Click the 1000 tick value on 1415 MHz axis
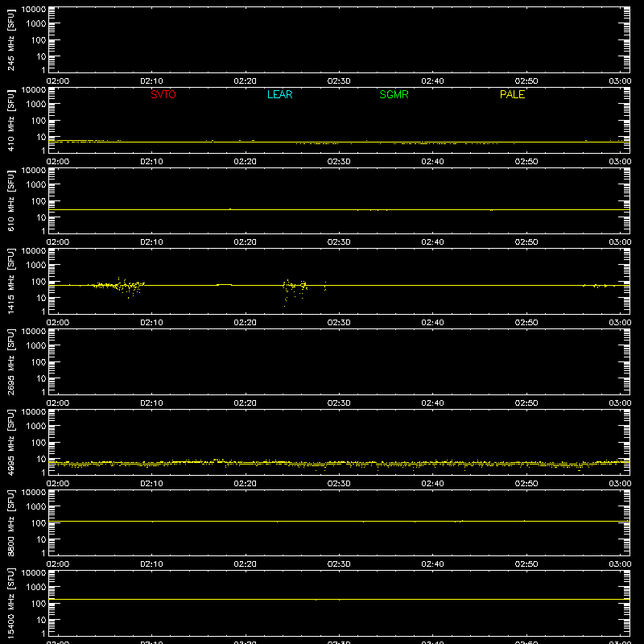Screen dimensions: 644x644 [x=36, y=265]
